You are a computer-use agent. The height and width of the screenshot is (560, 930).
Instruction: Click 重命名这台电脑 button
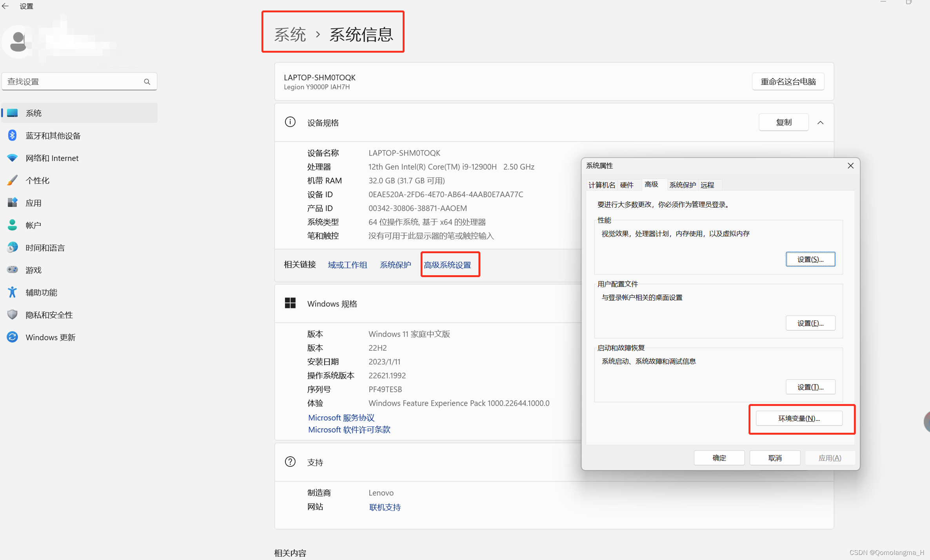point(788,82)
